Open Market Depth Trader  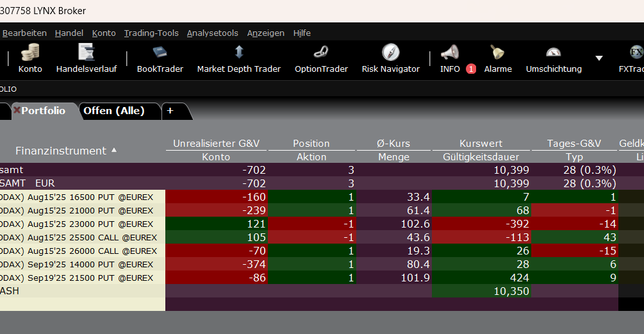click(x=238, y=53)
